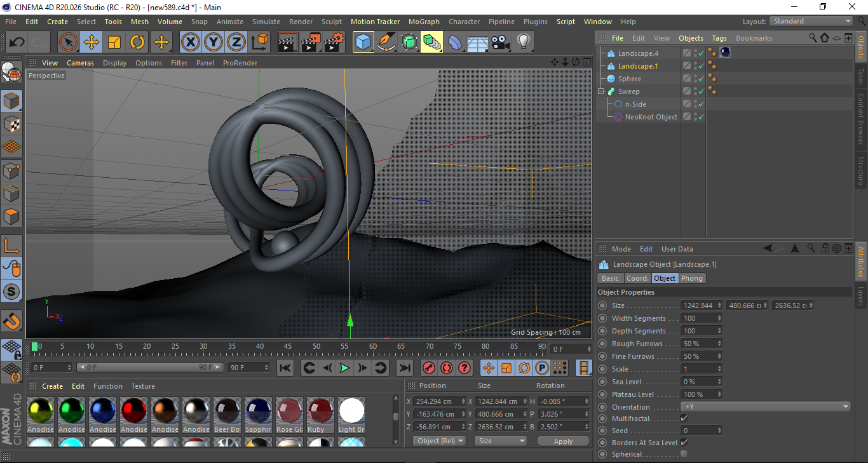Select the Sapphire material swatch

[x=258, y=411]
